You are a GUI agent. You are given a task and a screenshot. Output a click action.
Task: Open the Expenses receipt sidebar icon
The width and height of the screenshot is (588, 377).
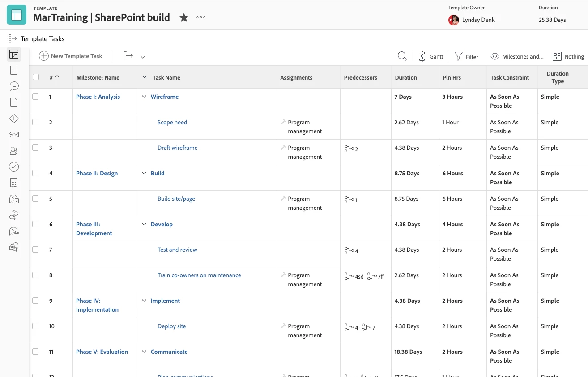(14, 182)
